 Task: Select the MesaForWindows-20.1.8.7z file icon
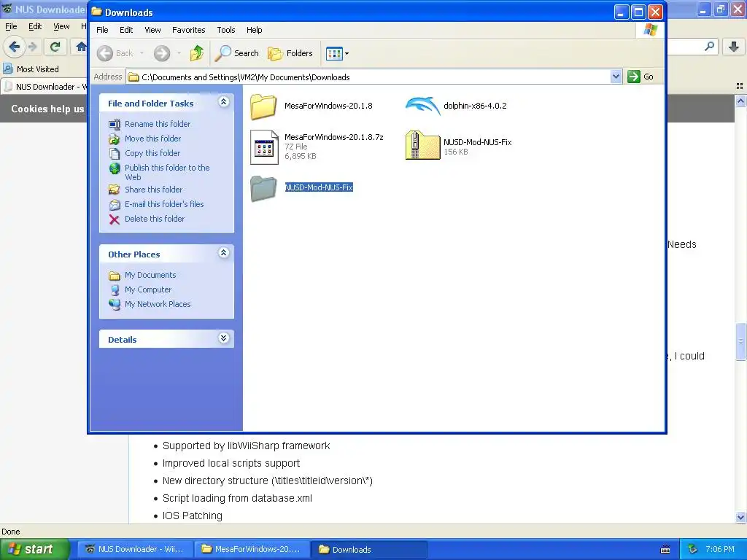[264, 147]
